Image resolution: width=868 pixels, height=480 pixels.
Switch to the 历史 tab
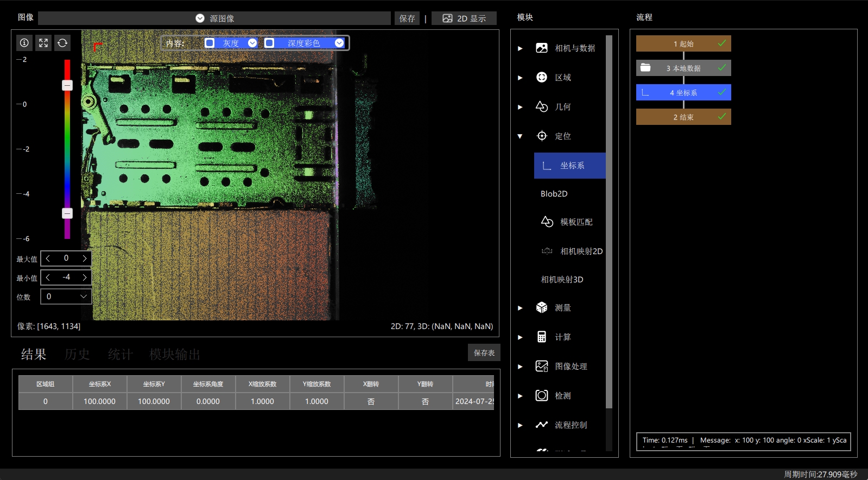click(77, 355)
